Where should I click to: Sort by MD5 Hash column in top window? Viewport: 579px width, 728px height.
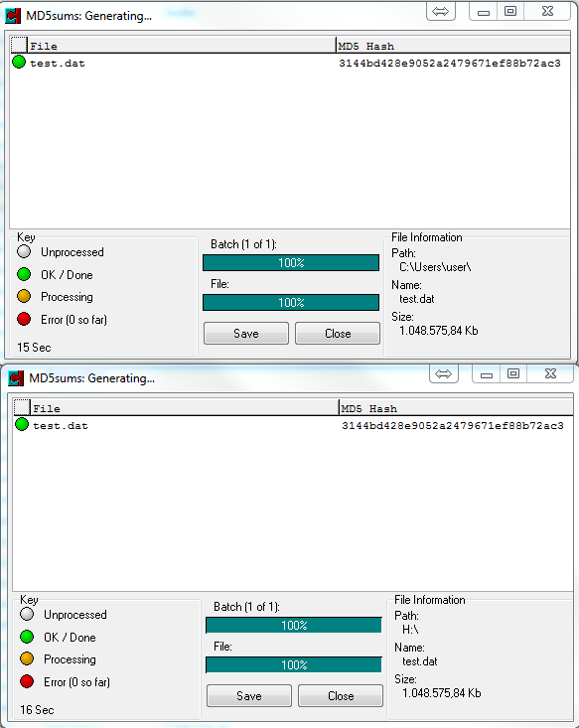453,46
